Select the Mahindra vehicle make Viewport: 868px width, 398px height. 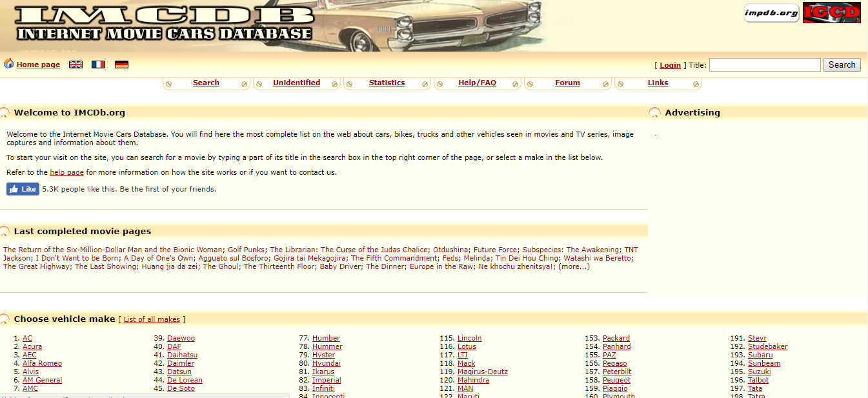point(473,380)
